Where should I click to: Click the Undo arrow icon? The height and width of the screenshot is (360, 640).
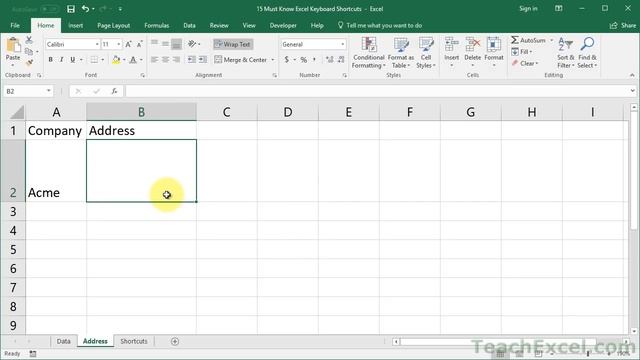tap(85, 9)
